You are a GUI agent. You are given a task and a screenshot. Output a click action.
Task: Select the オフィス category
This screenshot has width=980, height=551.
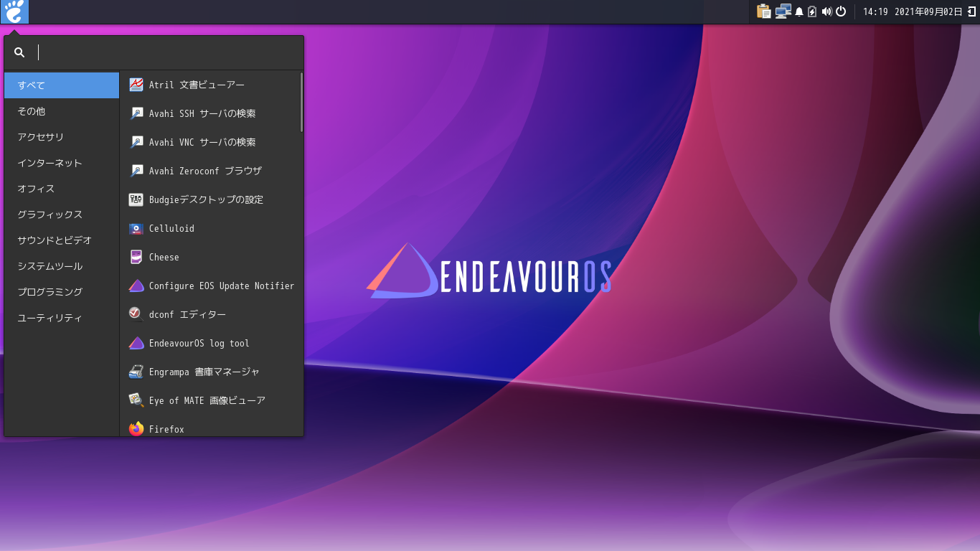click(62, 189)
